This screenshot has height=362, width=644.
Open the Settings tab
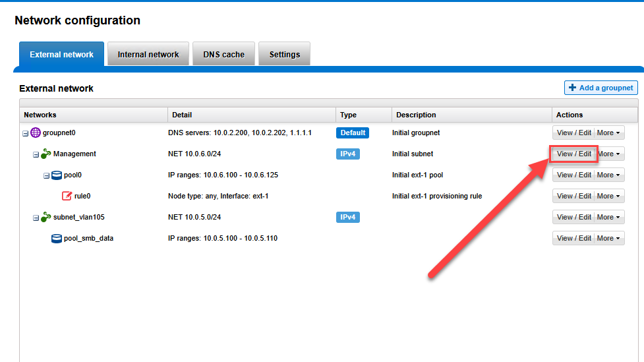(x=285, y=54)
